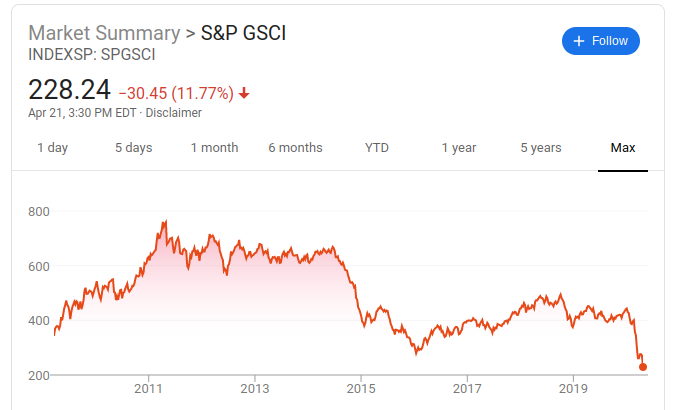The height and width of the screenshot is (410, 676).
Task: Switch to 1 month range
Action: [x=214, y=148]
